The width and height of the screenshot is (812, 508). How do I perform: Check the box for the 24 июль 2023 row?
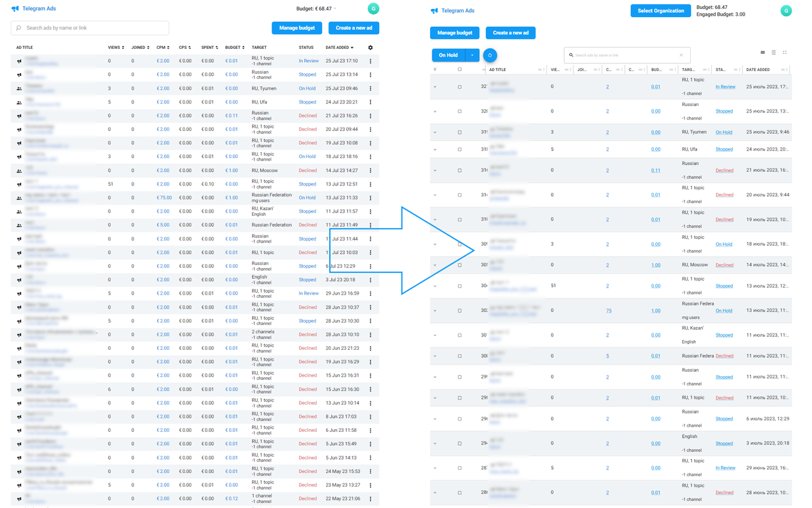pos(460,150)
